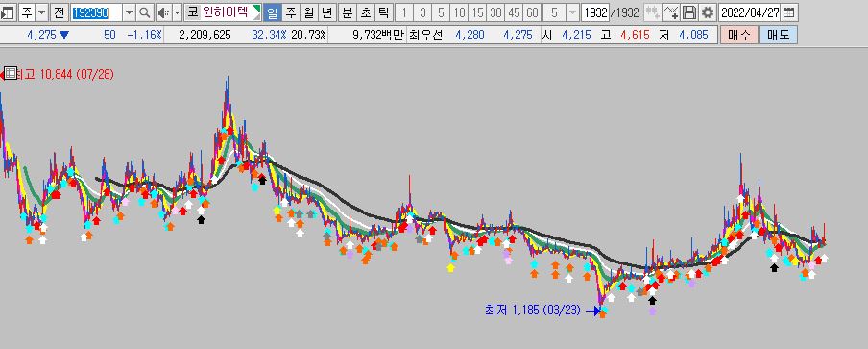Click the trade amount 9,732백만
This screenshot has height=349, width=868.
(x=377, y=36)
